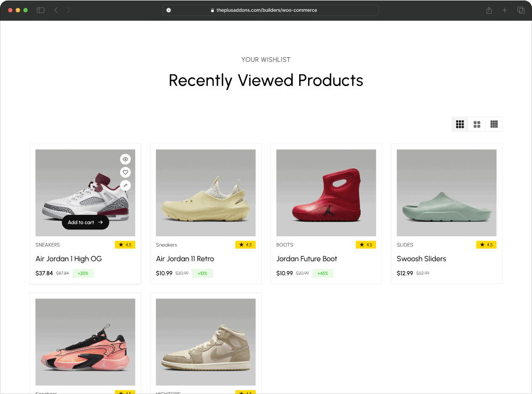Open the Air Jordan 11 Retro product title

click(185, 259)
